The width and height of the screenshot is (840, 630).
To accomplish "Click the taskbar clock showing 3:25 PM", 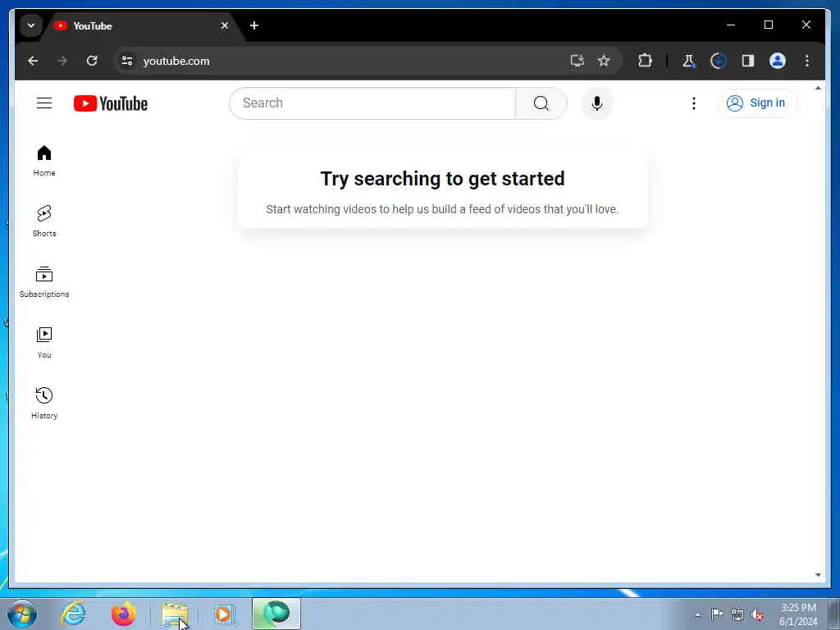I will (x=798, y=614).
